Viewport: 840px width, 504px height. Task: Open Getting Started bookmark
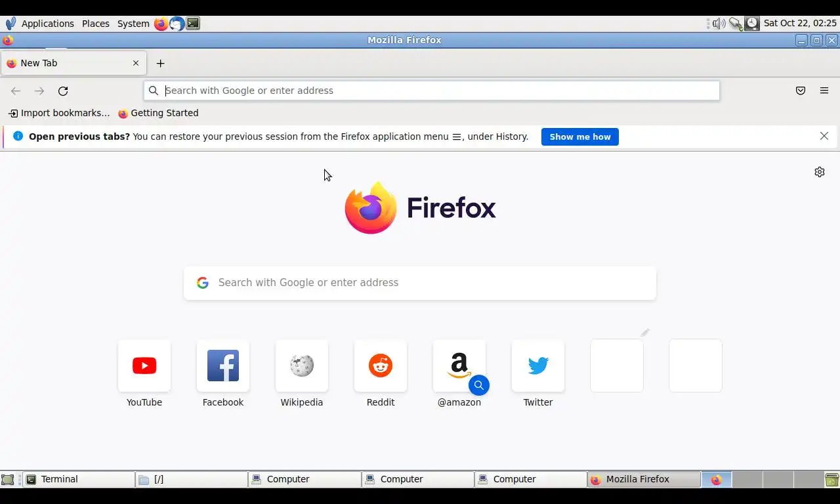click(x=158, y=113)
